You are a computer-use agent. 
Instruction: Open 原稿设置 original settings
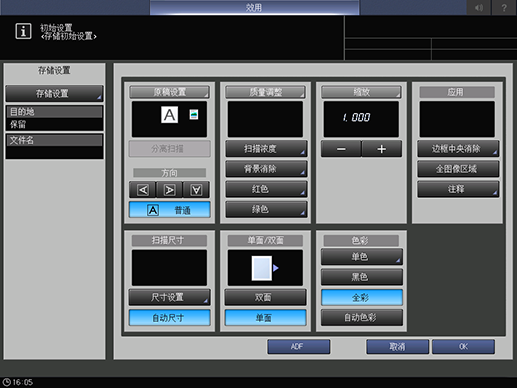tap(169, 92)
